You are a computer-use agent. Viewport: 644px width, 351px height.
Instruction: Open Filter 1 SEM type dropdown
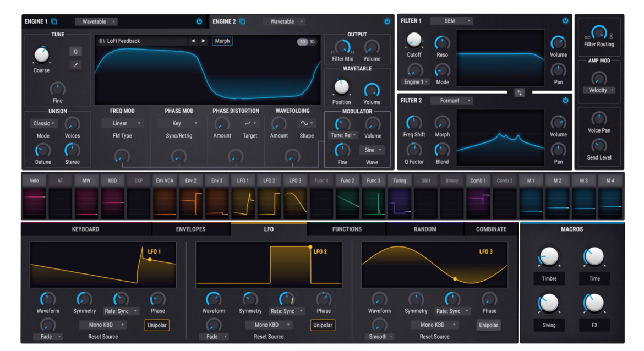(x=452, y=20)
